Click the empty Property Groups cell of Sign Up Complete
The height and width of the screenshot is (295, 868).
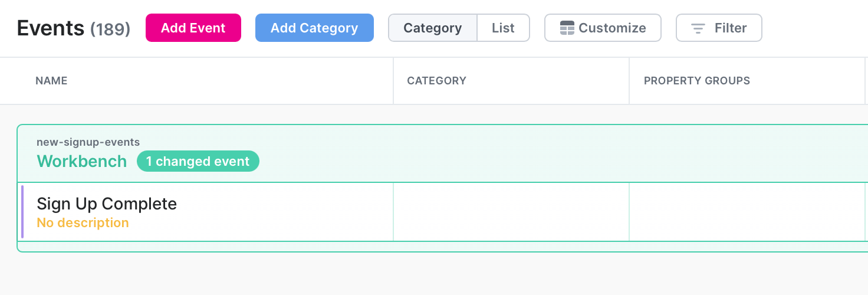click(x=747, y=212)
